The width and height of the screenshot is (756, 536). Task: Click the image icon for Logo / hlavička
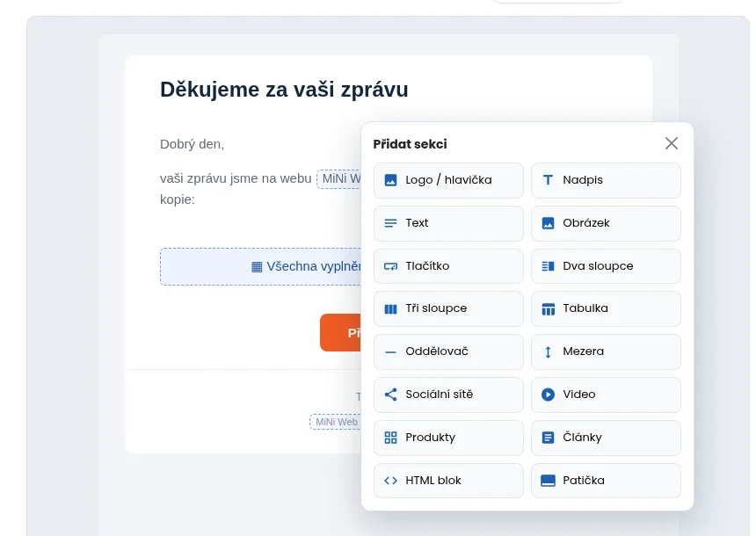click(390, 180)
